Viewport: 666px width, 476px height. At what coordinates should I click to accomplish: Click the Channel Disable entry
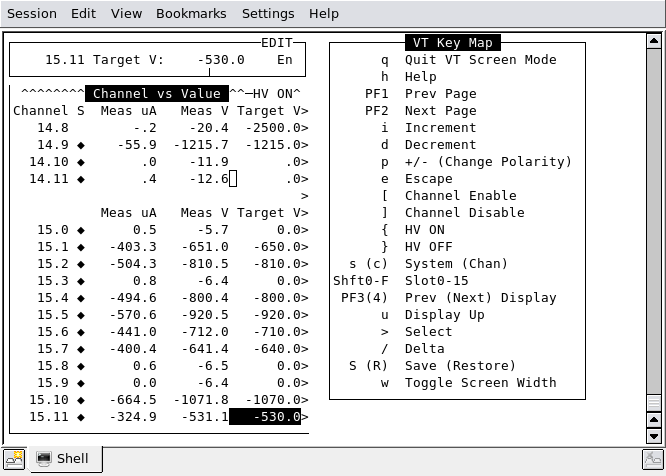tap(465, 213)
